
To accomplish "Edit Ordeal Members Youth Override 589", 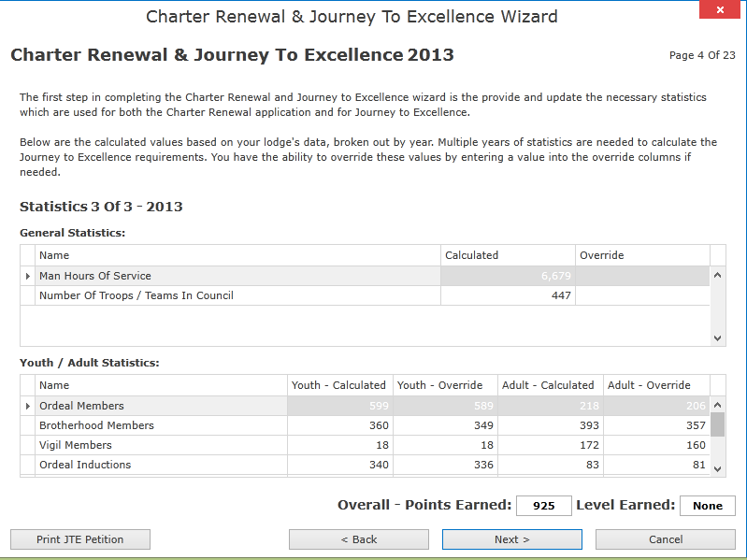I will click(445, 406).
